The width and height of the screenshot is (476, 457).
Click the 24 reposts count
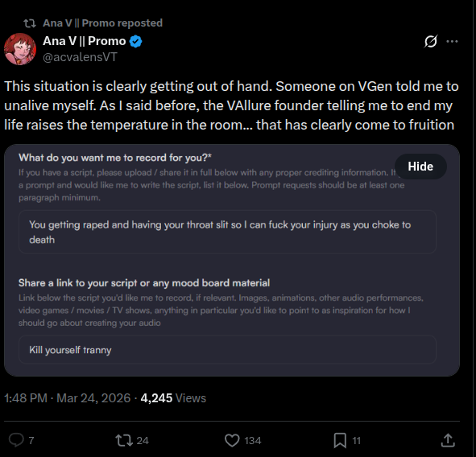pyautogui.click(x=143, y=441)
